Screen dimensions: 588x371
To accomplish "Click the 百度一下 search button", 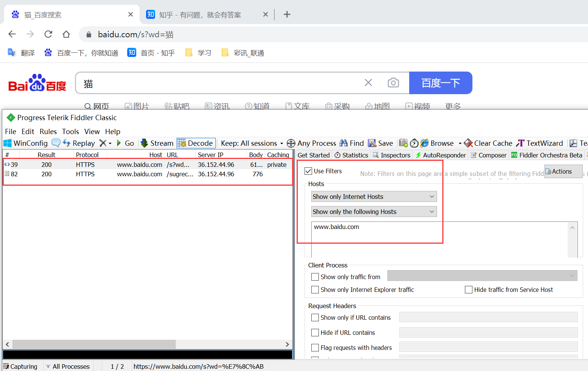I will (x=440, y=83).
